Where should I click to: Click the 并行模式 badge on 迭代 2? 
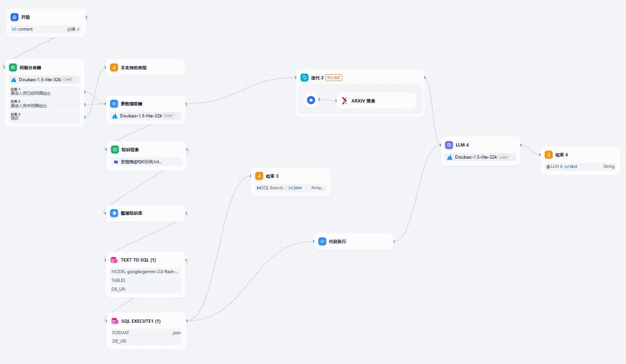[x=333, y=77]
